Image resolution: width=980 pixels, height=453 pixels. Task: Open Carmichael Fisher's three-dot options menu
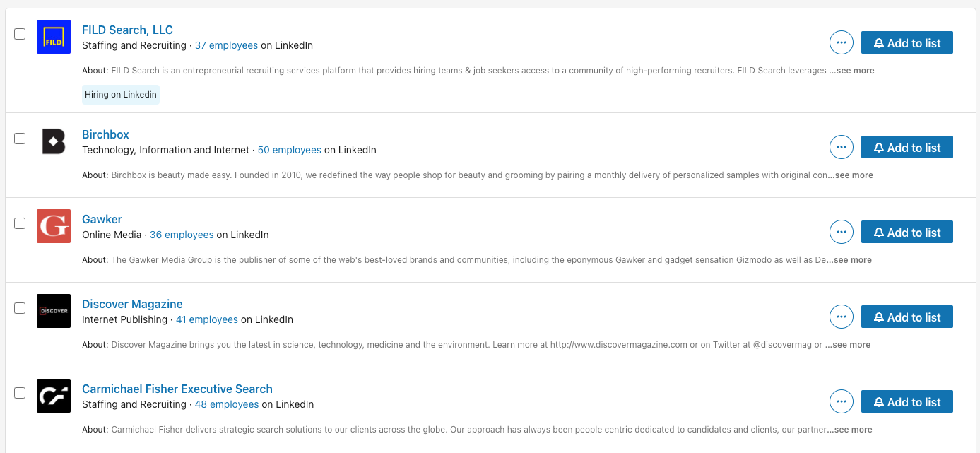point(841,401)
